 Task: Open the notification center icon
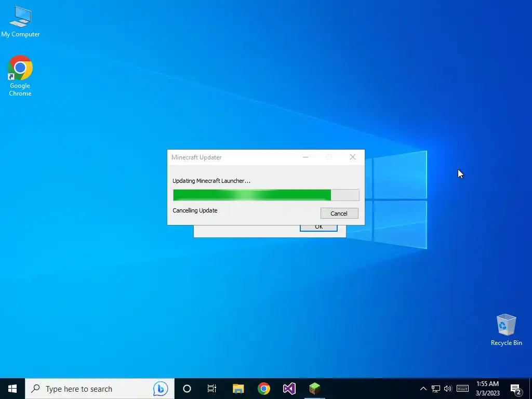(x=516, y=389)
